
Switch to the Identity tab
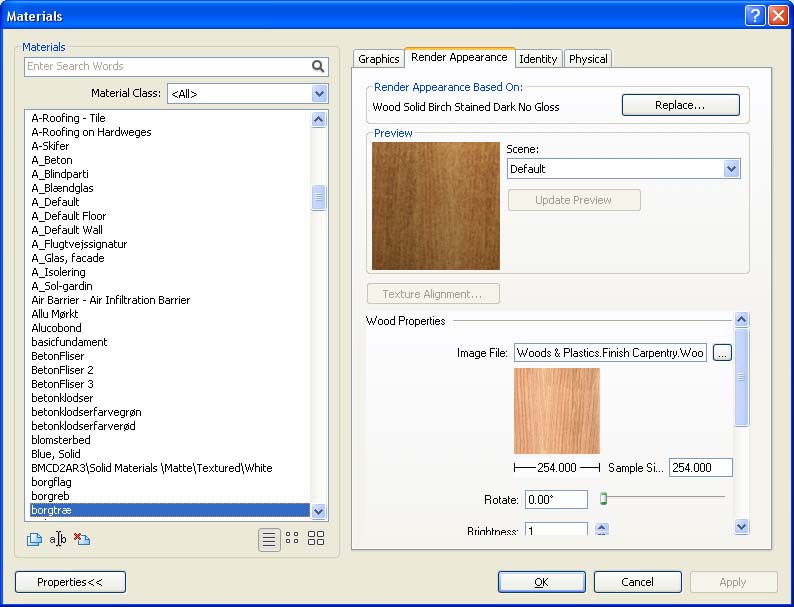(x=538, y=59)
